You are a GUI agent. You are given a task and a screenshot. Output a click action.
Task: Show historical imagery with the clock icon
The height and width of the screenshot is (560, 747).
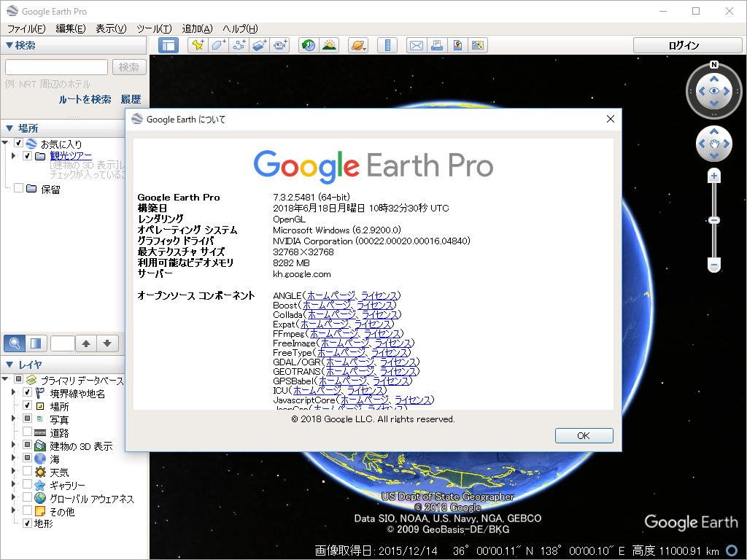point(309,44)
